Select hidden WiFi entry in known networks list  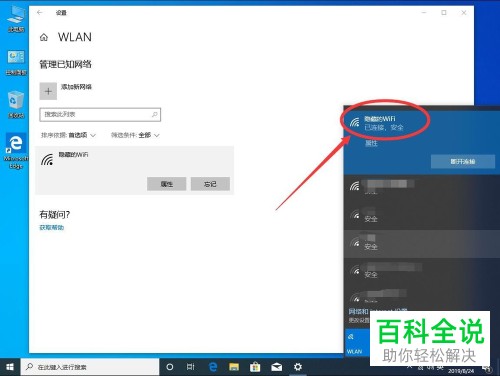pos(135,170)
